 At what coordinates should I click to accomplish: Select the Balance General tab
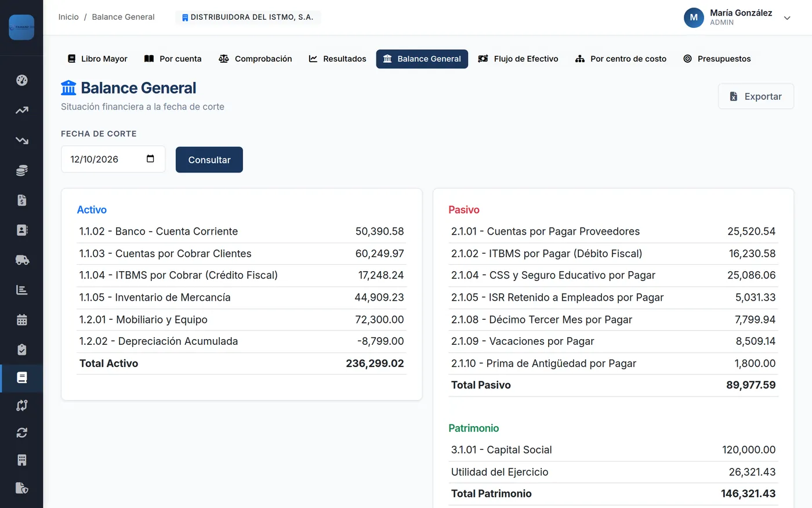click(422, 59)
